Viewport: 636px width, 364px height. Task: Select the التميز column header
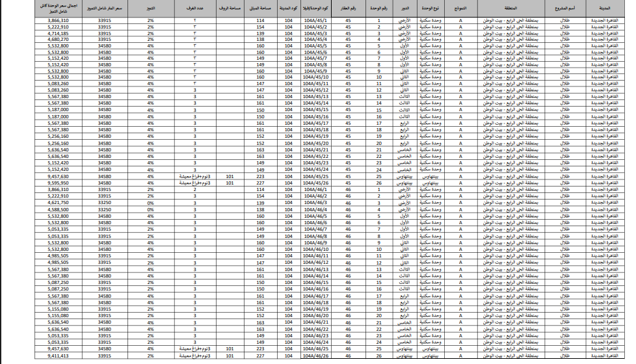click(150, 8)
